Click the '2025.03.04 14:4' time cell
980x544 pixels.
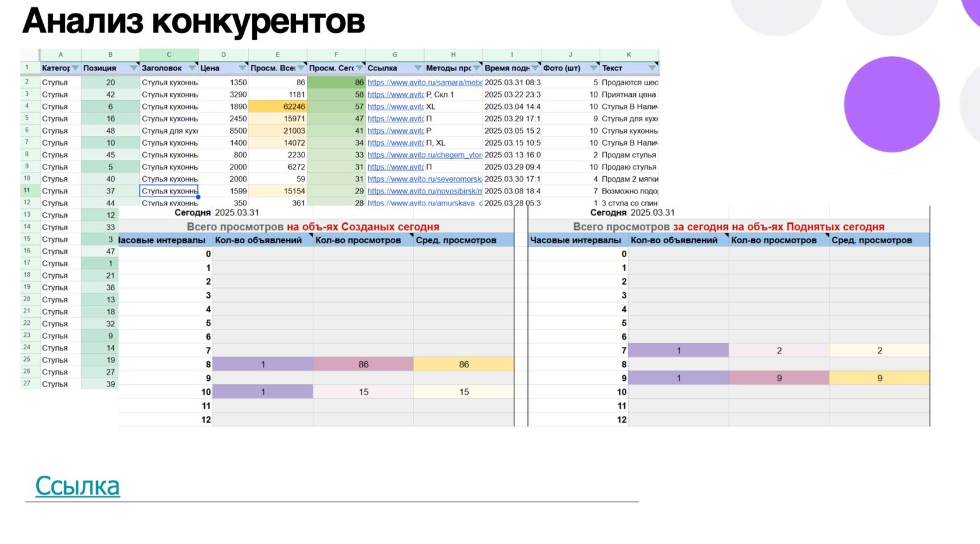[512, 107]
